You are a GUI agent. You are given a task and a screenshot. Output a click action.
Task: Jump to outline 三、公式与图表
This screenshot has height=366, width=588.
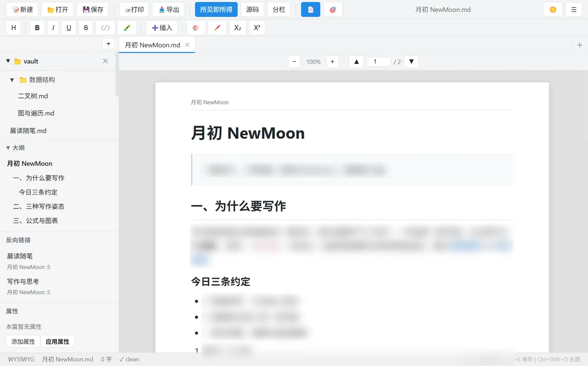(x=35, y=220)
